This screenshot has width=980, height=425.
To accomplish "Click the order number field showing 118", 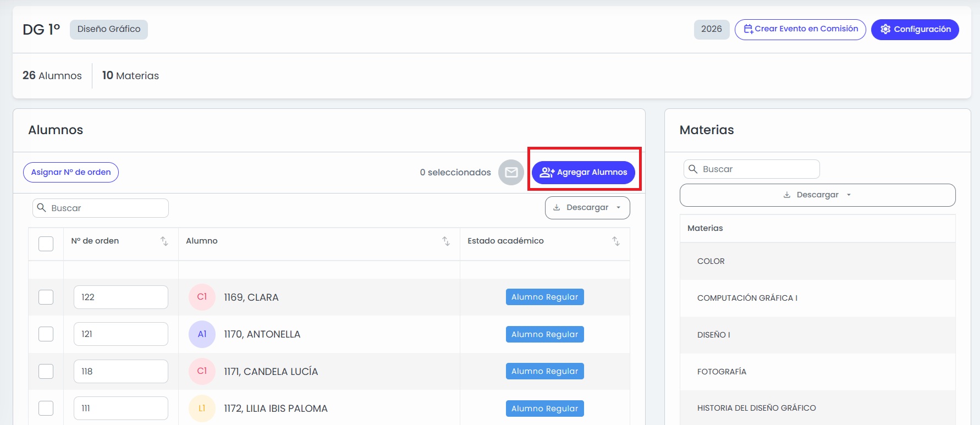I will [121, 371].
